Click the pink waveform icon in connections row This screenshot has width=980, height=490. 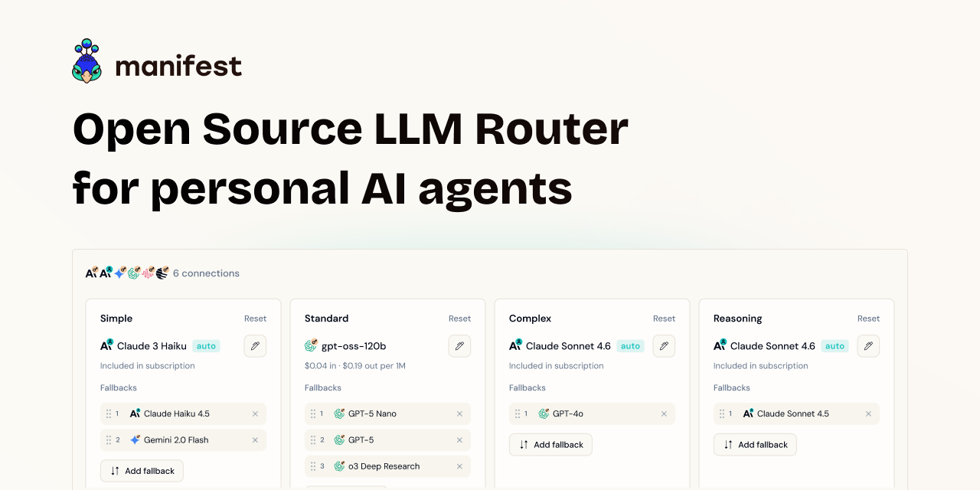[x=148, y=273]
